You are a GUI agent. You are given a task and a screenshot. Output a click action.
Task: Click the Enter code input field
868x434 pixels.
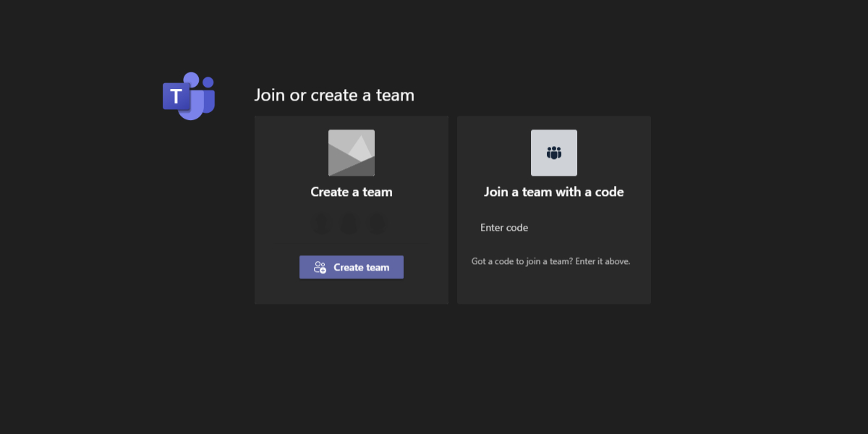tap(553, 228)
